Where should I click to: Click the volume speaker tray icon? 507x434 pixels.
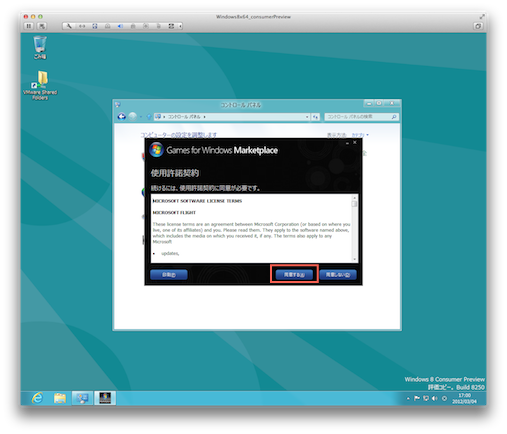pyautogui.click(x=434, y=398)
